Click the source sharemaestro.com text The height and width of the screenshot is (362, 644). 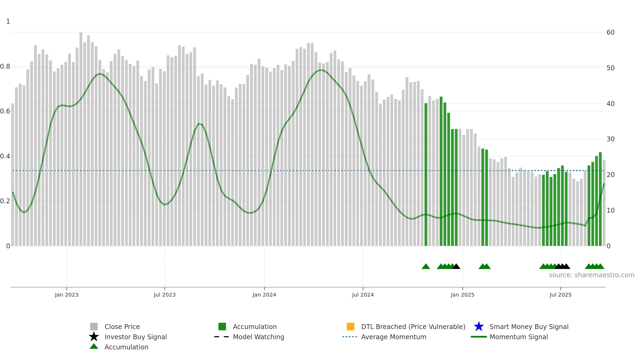[591, 275]
